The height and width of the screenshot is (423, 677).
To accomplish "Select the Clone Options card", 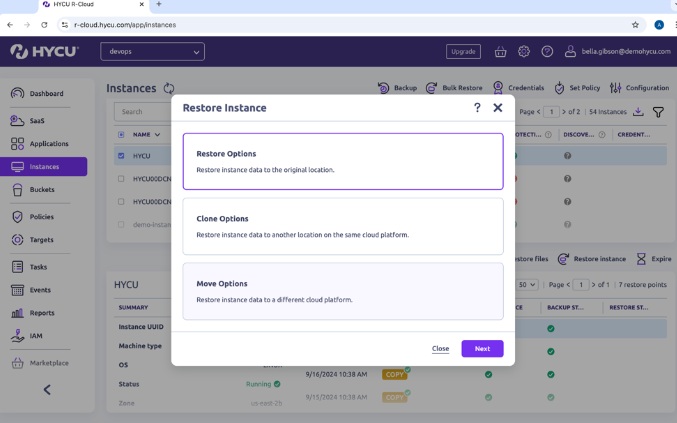I will tap(342, 226).
